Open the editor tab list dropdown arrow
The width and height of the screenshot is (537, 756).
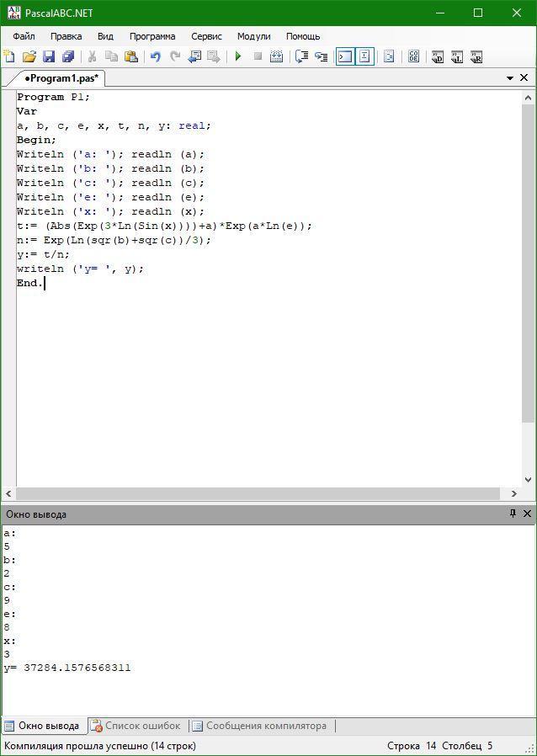[509, 78]
